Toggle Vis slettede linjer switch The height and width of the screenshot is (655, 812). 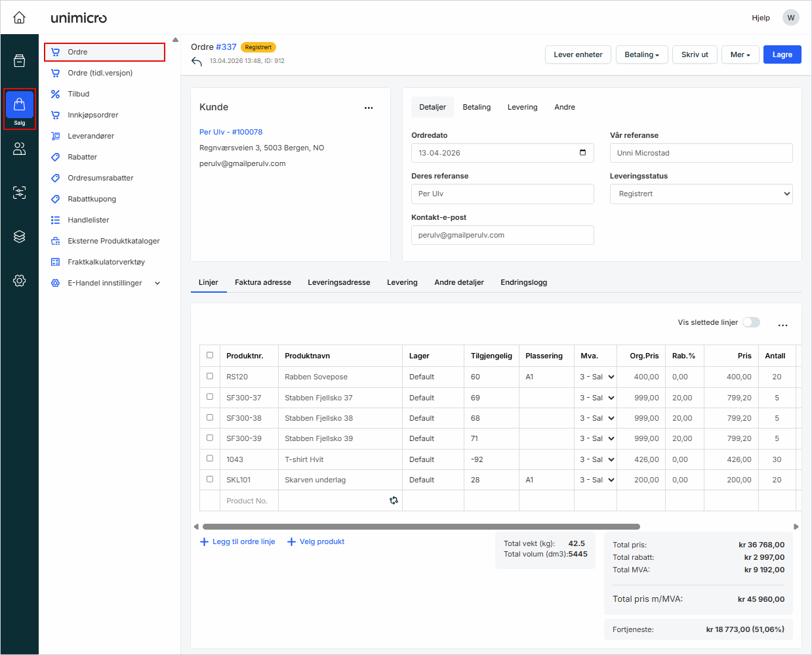click(x=751, y=322)
